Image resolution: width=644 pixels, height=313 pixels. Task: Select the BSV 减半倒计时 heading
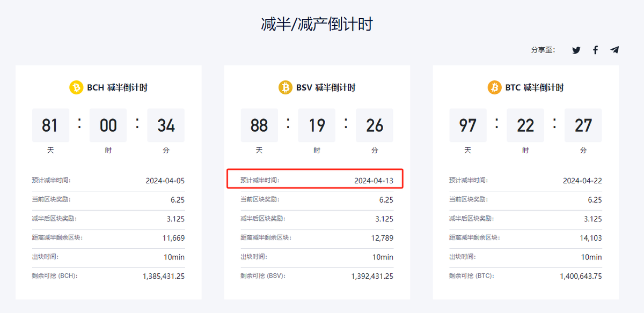(x=326, y=87)
